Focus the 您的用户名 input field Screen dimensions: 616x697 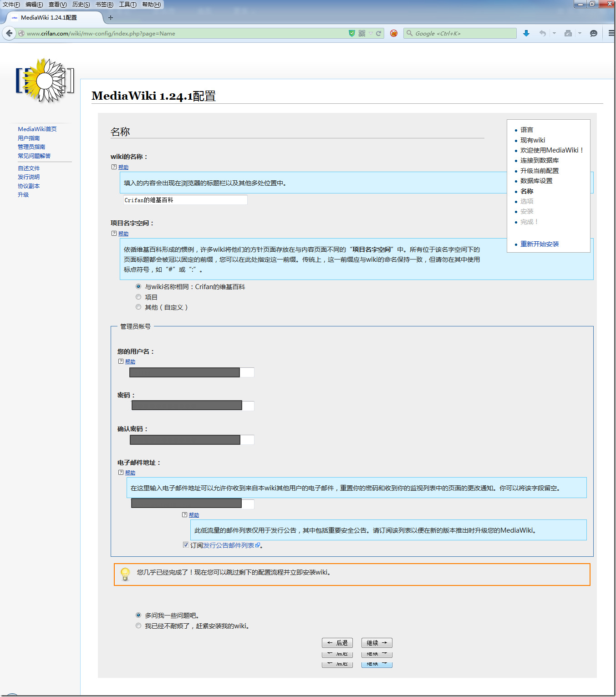point(192,372)
